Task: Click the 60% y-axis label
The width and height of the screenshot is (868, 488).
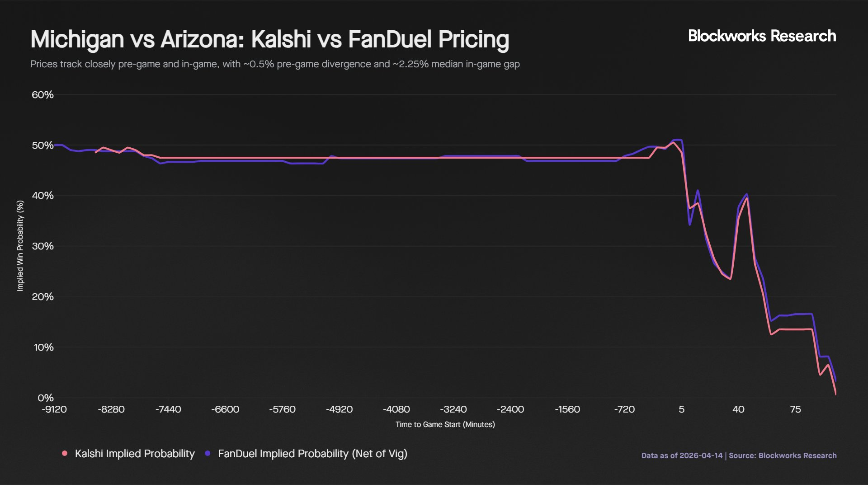Action: coord(42,95)
